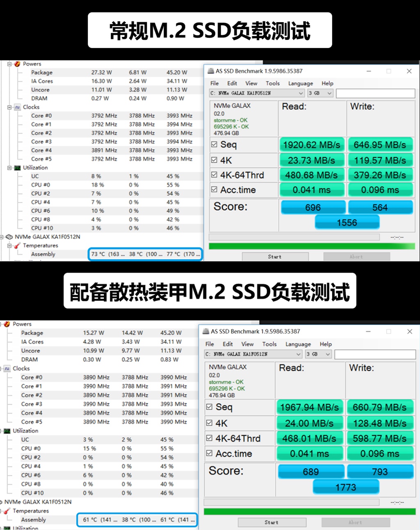
Task: Open the Tools menu in upper benchmark window
Action: point(273,83)
